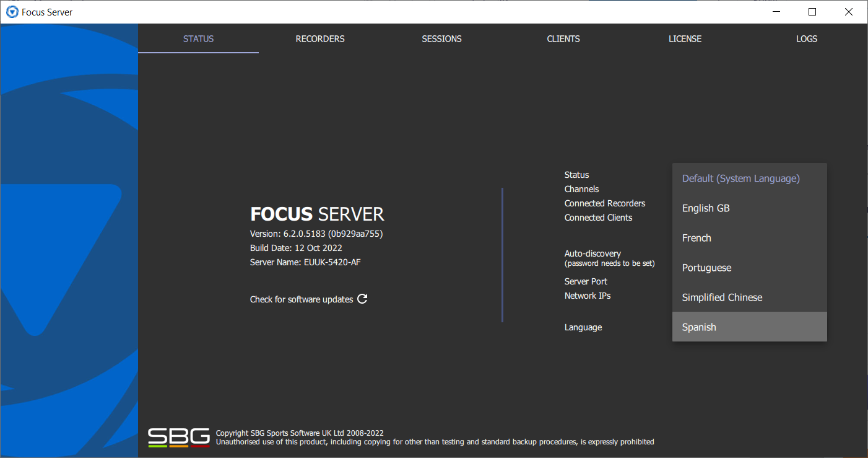This screenshot has height=458, width=868.
Task: Switch to the STATUS tab
Action: point(198,38)
